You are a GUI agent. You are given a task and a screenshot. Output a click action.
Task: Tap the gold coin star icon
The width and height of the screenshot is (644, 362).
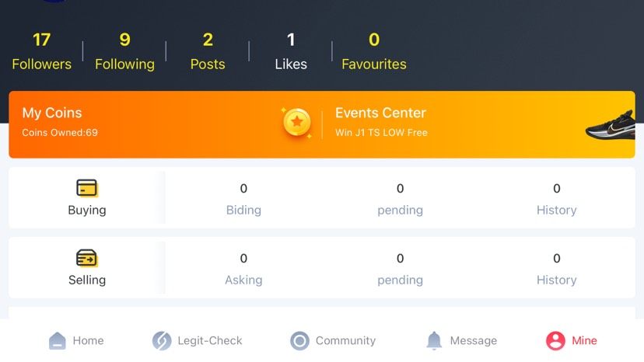(296, 123)
